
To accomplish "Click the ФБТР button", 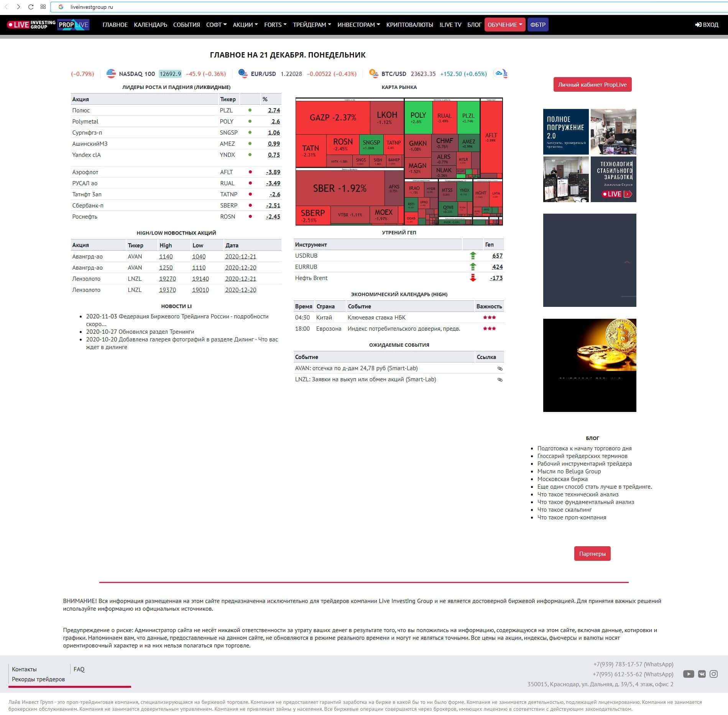I will (x=538, y=25).
